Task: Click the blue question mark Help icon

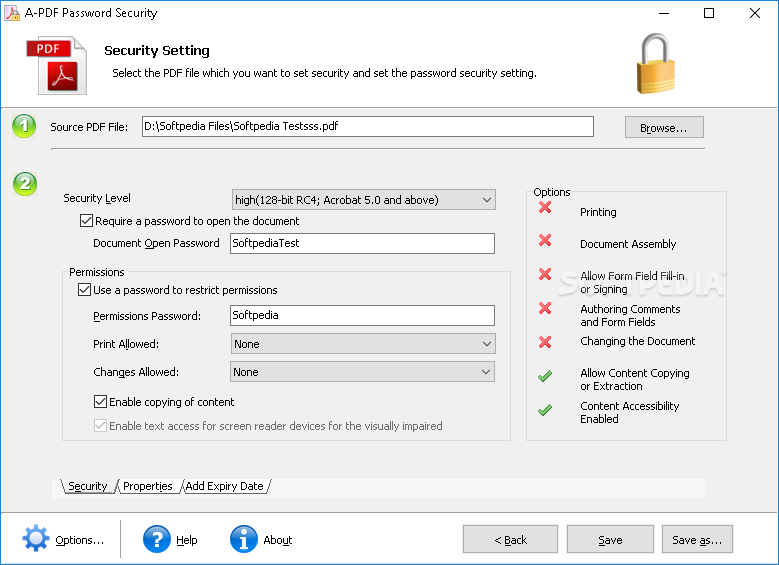Action: click(156, 539)
